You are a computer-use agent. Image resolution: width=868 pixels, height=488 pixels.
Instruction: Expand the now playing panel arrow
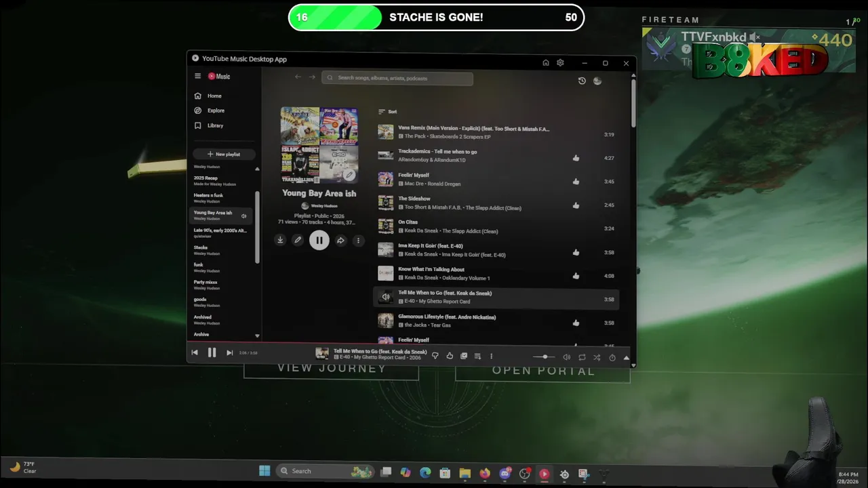coord(626,357)
